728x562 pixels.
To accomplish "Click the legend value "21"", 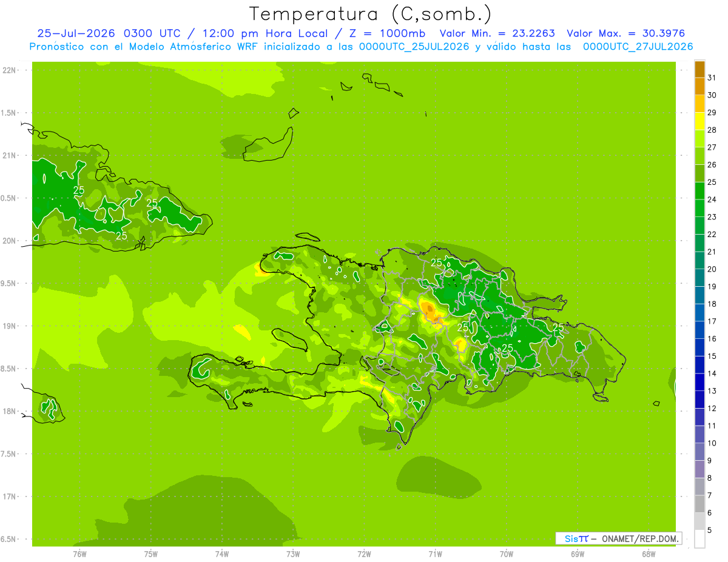I will pos(712,252).
